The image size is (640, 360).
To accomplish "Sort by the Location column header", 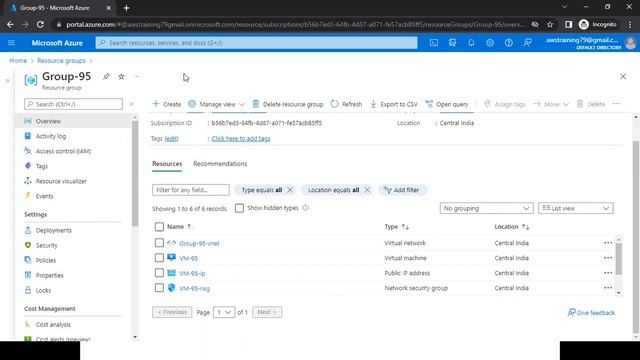I will point(512,227).
